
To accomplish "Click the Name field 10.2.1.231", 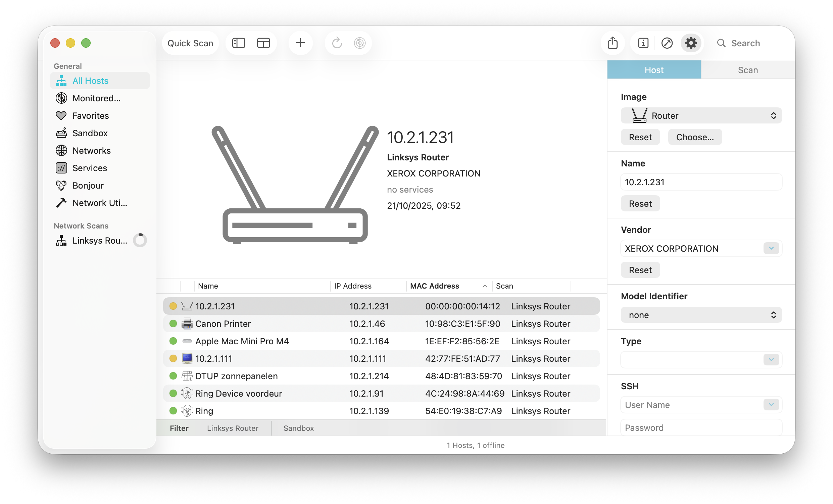I will pos(701,182).
